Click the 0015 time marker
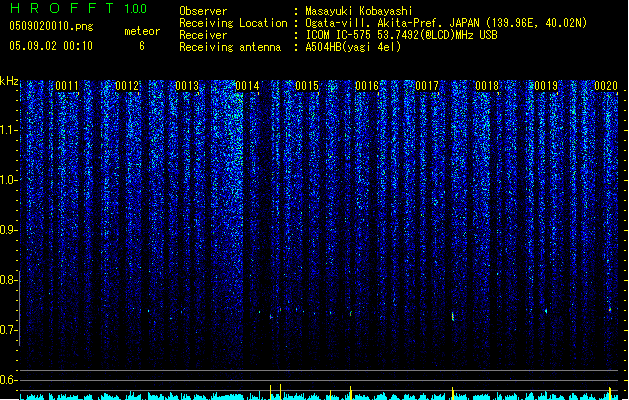The height and width of the screenshot is (400, 629). 307,86
